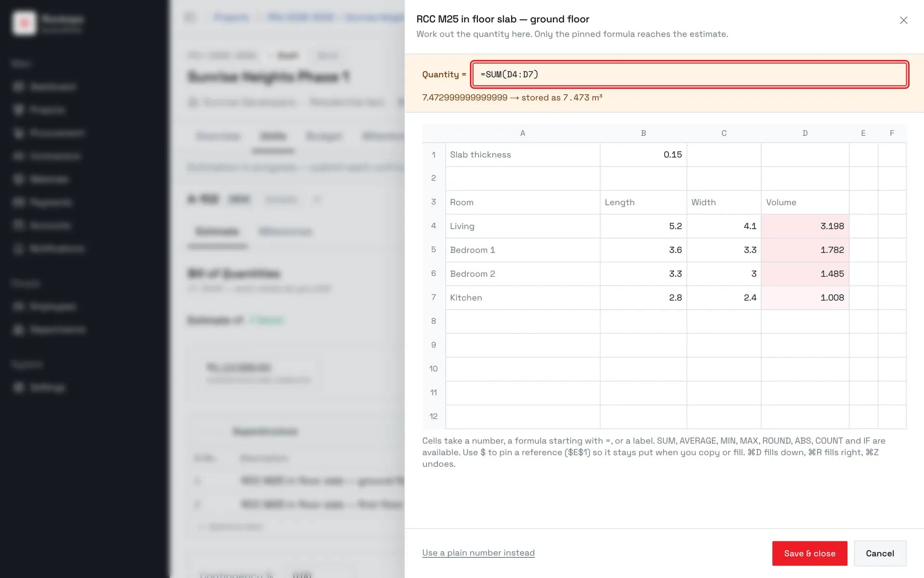Screen dimensions: 924x578
Task: Click the 'Room' header cell
Action: click(x=523, y=202)
